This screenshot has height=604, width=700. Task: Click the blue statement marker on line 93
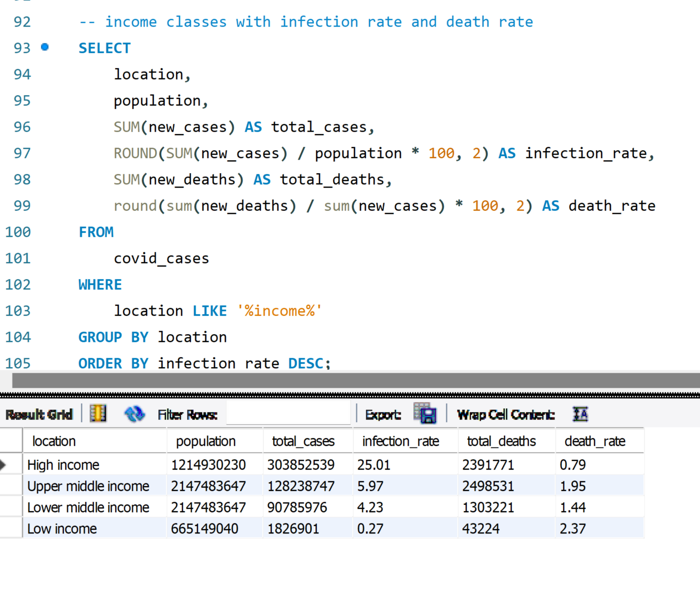point(45,47)
